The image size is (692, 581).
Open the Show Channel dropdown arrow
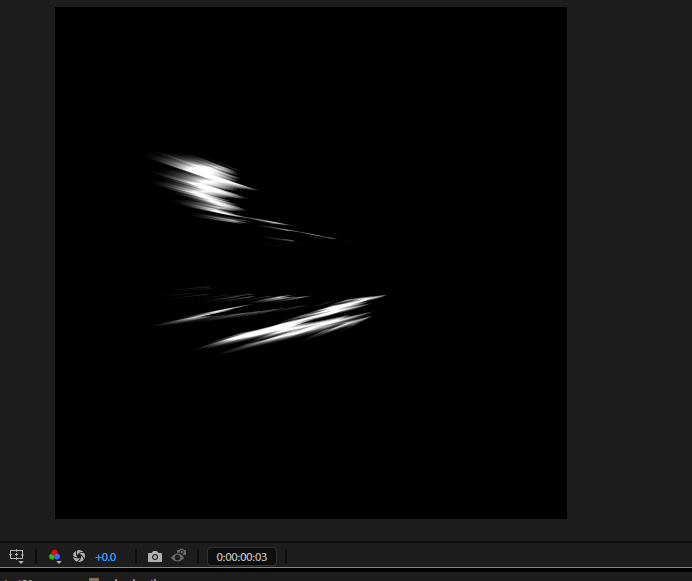coord(60,563)
